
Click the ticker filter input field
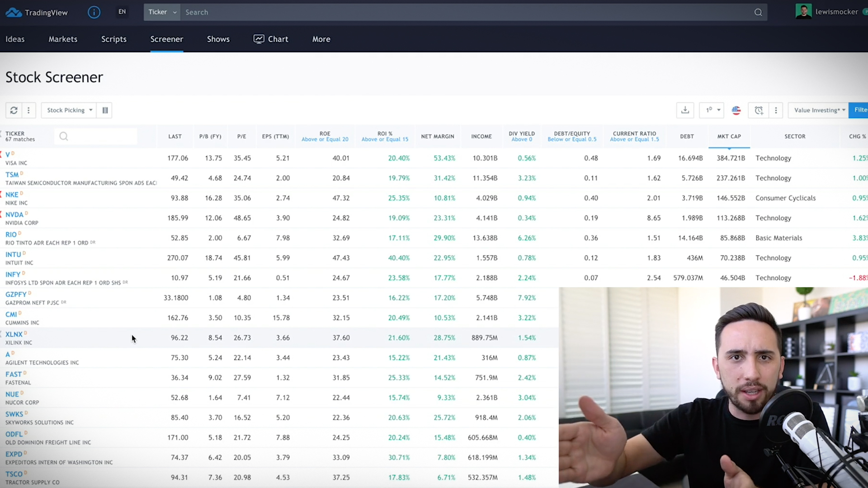(96, 136)
